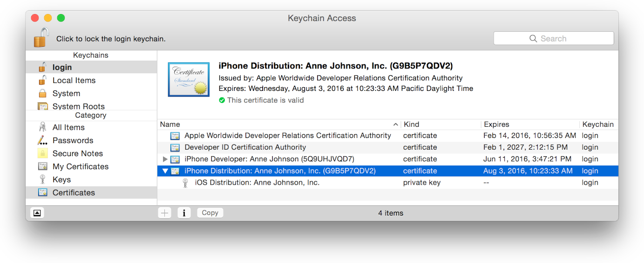Click the iOS Distribution private key icon
This screenshot has width=644, height=263.
coord(185,182)
